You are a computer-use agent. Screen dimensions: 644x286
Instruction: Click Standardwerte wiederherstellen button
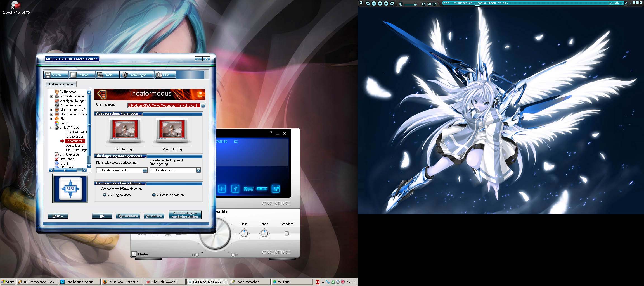185,215
